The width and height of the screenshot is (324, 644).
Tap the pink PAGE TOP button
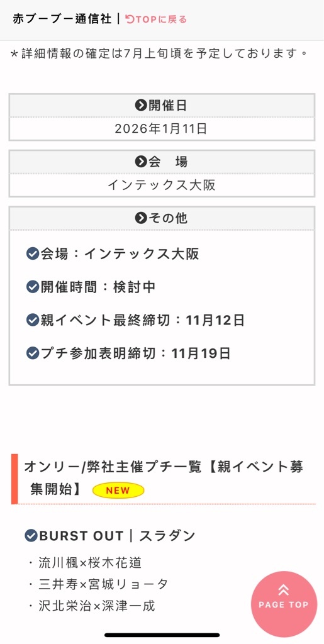(x=284, y=604)
